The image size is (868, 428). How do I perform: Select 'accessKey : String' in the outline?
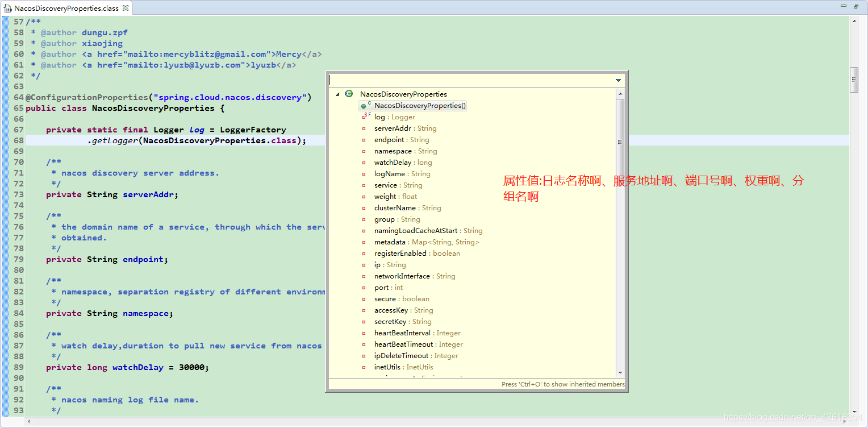point(403,310)
